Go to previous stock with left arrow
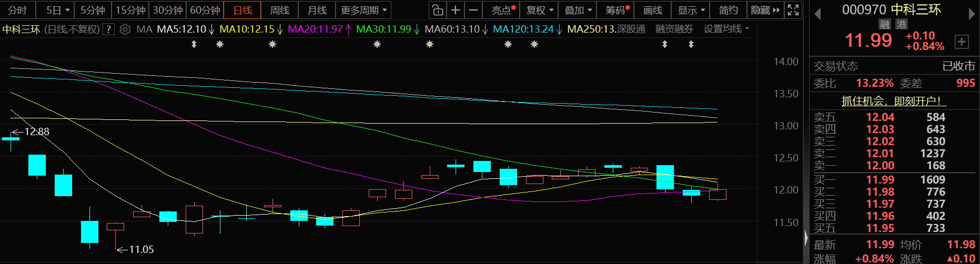Screen dimensions: 980x264 coord(817,14)
